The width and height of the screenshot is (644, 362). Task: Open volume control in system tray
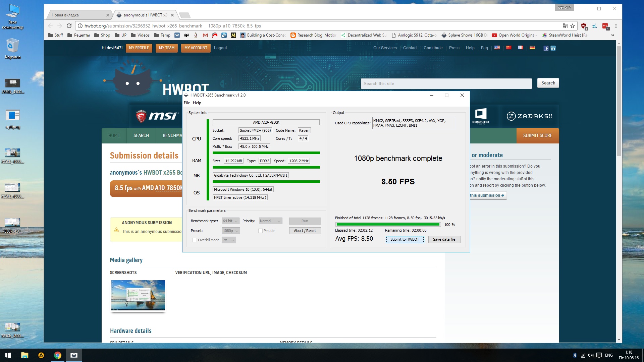coord(591,355)
